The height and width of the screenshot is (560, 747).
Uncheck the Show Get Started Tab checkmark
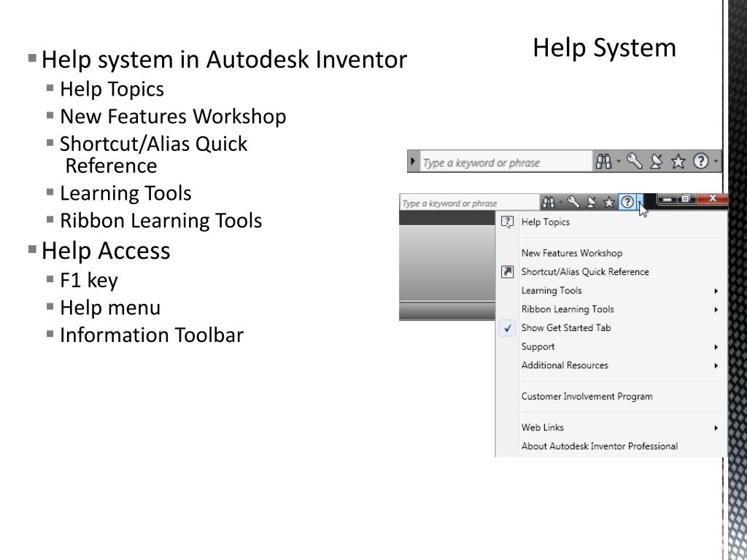[508, 328]
